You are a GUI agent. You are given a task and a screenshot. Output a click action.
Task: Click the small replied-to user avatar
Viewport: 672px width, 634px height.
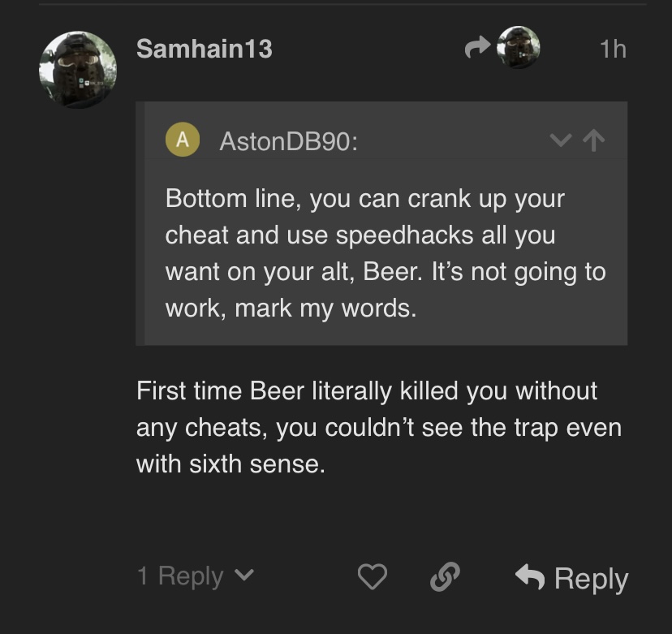[518, 48]
